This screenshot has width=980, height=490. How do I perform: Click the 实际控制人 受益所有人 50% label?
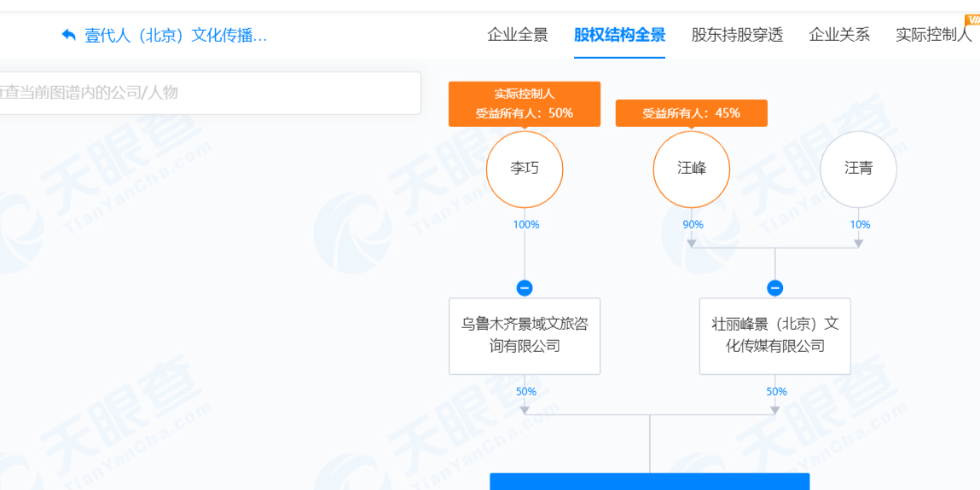[x=525, y=104]
